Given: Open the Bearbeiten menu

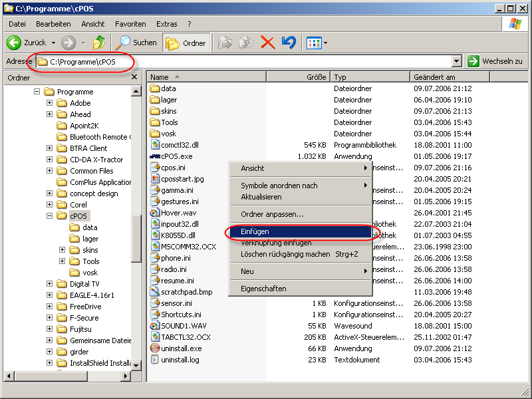Looking at the screenshot, I should pos(53,24).
